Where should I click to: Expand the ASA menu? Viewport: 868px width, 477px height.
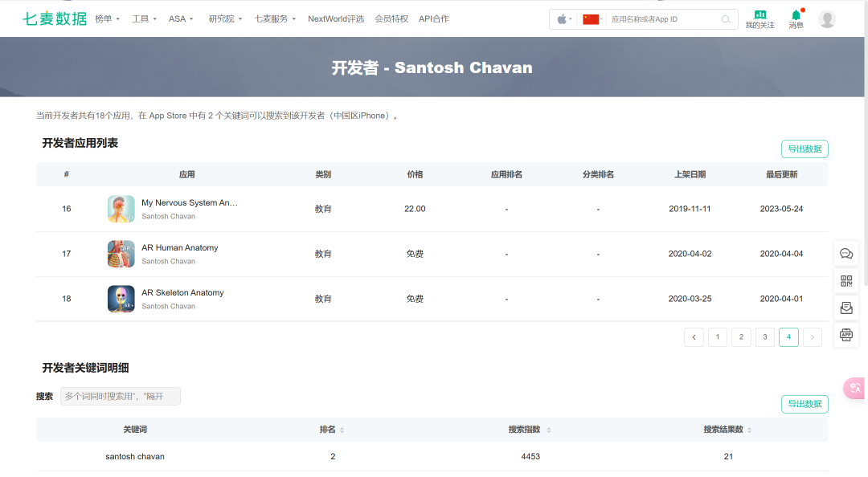[x=181, y=18]
